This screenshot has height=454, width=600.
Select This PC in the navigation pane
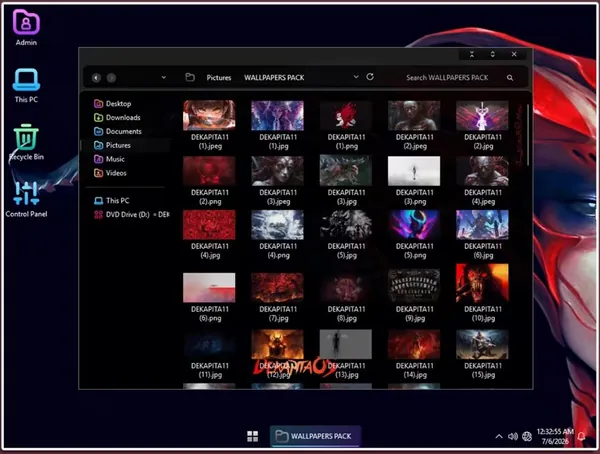(x=112, y=201)
